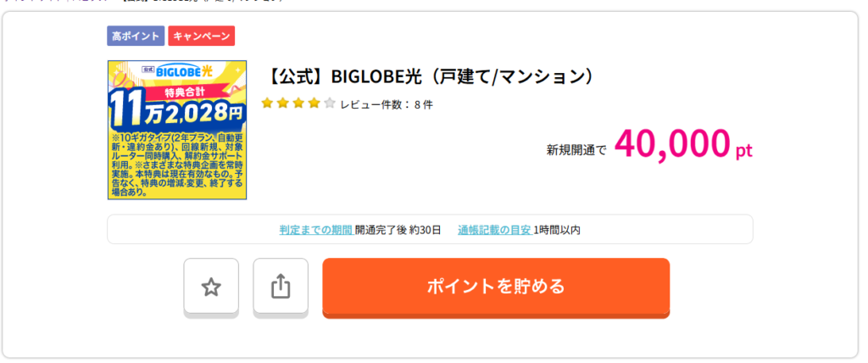
Task: Click the レビュー件数 8 件 review count
Action: (387, 104)
